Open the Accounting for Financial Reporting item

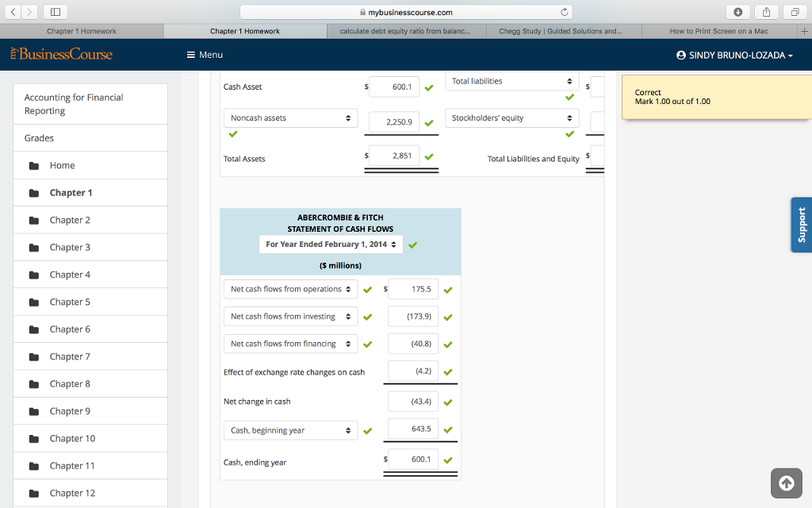(90, 104)
